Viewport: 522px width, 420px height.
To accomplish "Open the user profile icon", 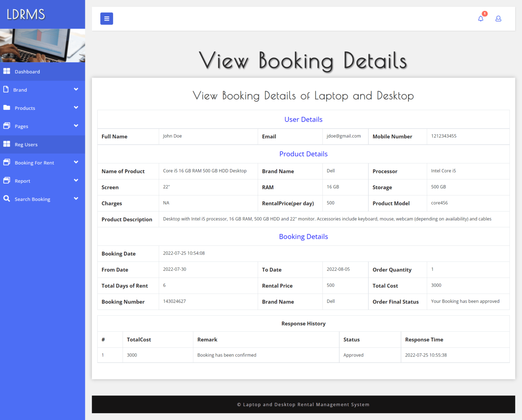I will [x=498, y=19].
